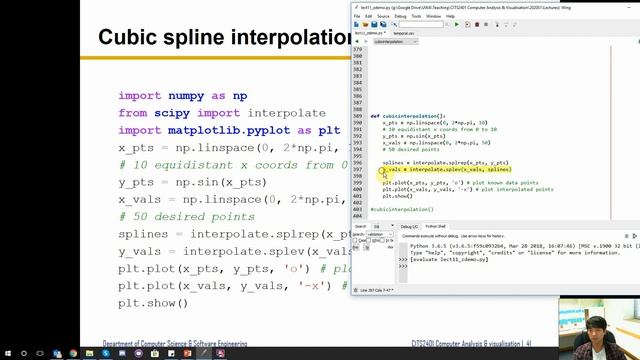Open the bottom-left panel tab menu arrow
640x360 pixels.
coord(392,226)
